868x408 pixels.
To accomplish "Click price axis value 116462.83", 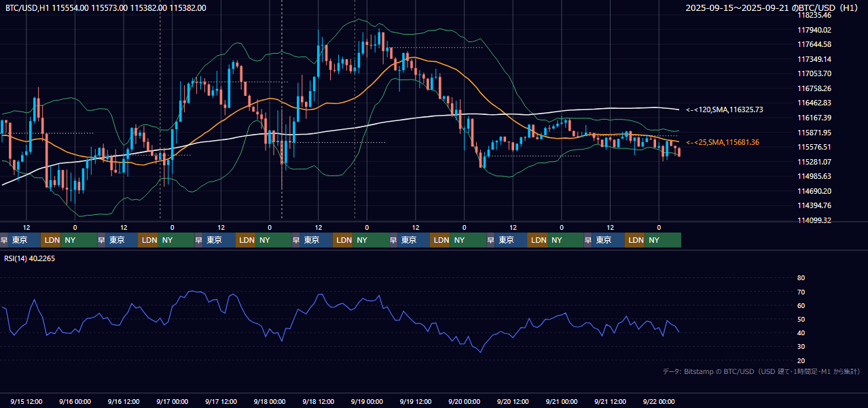I will coord(815,103).
